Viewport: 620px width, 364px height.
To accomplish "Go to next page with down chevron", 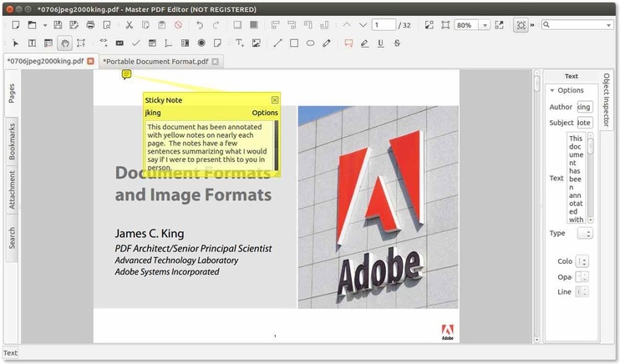I will (x=363, y=25).
